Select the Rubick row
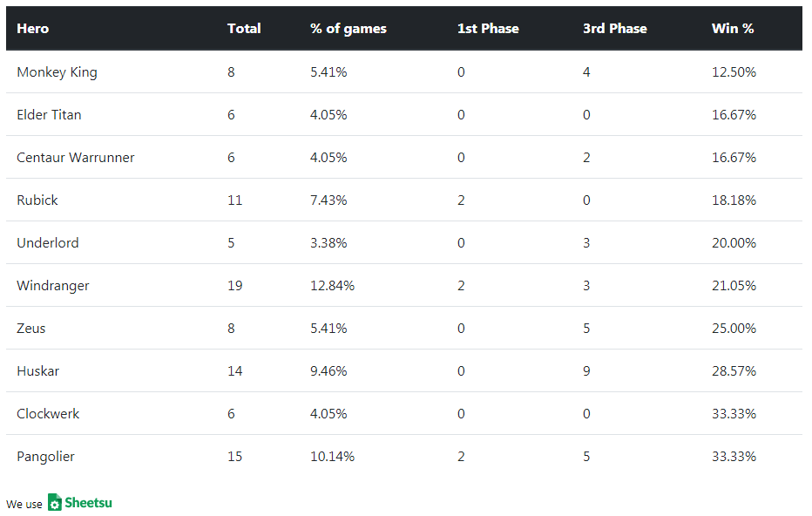 coord(37,200)
